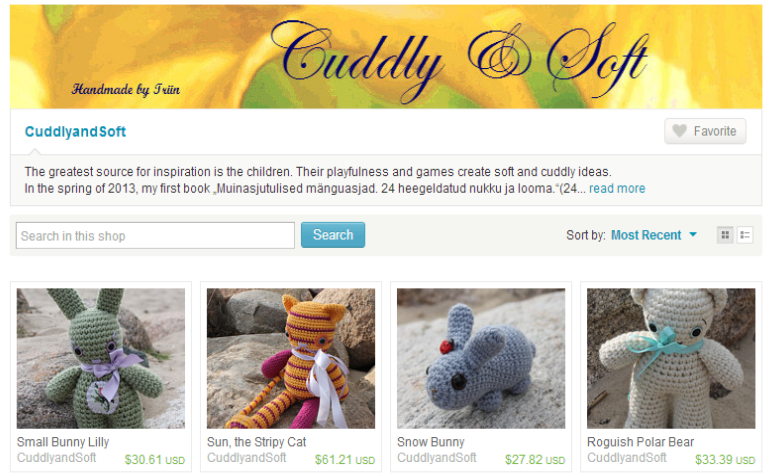The width and height of the screenshot is (771, 475).
Task: Click the Roguish Polar Bear title
Action: coord(641,442)
